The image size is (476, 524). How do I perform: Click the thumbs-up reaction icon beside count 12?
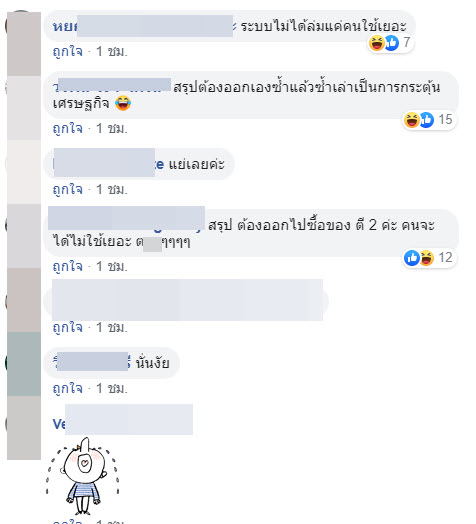412,258
